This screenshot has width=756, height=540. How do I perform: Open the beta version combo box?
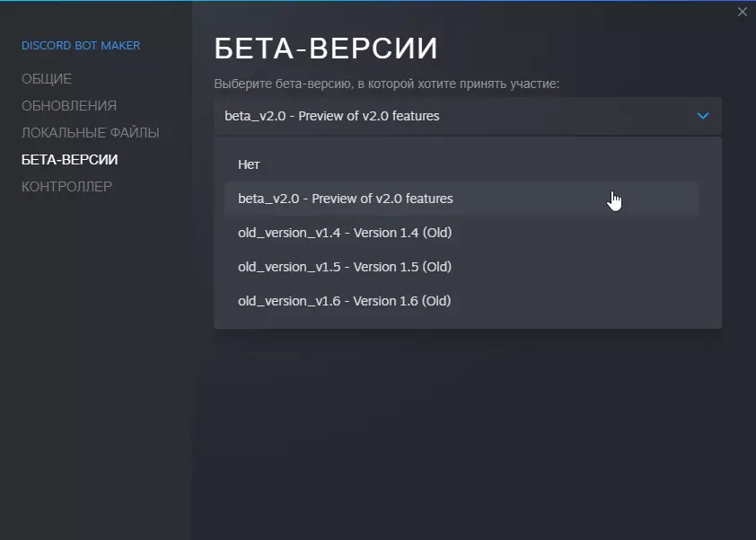(x=467, y=116)
